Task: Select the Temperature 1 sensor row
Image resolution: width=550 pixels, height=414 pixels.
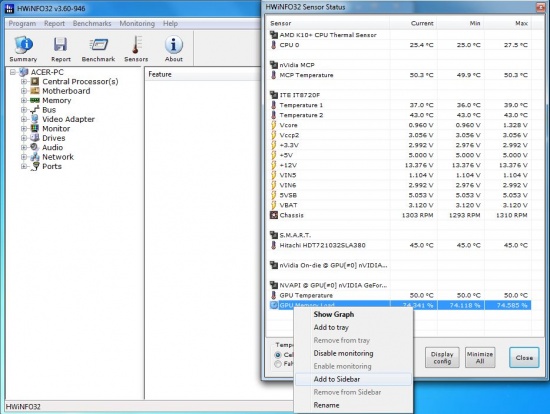Action: 400,105
